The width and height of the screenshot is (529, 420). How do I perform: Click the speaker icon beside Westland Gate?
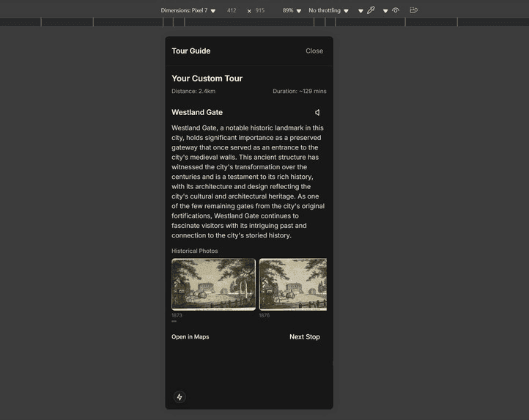317,113
